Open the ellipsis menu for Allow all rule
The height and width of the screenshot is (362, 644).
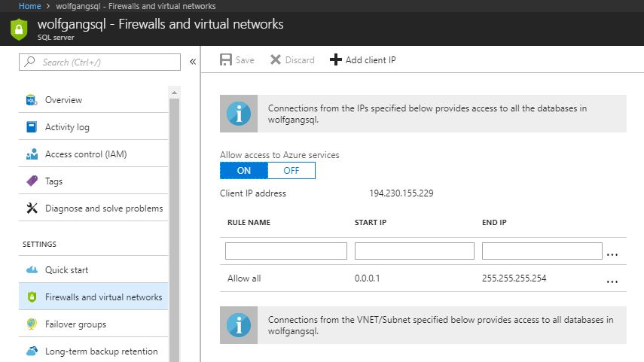coord(612,282)
